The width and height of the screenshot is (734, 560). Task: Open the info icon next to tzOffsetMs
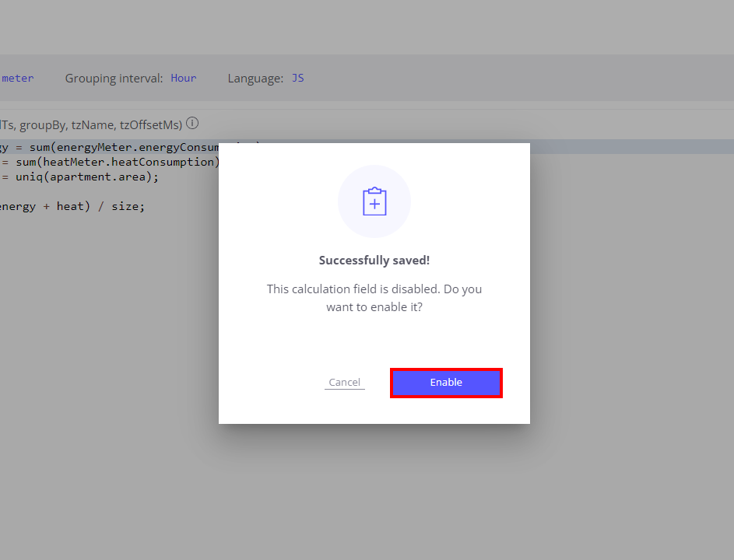click(192, 124)
